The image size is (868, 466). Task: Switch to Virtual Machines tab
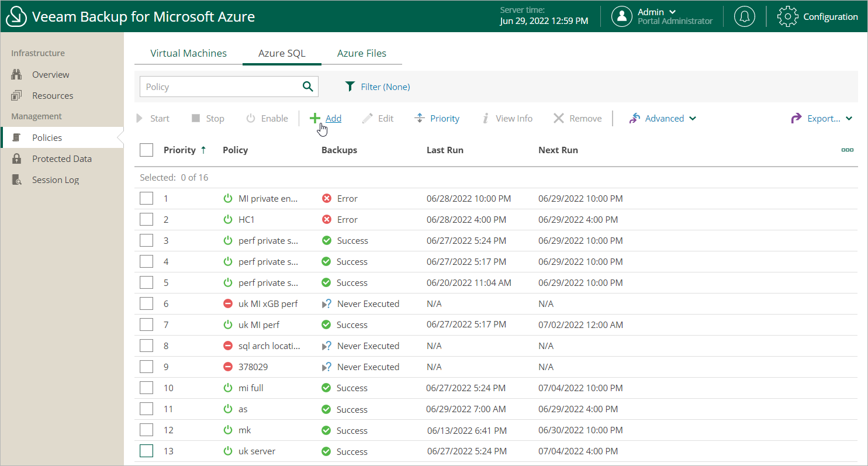click(188, 53)
